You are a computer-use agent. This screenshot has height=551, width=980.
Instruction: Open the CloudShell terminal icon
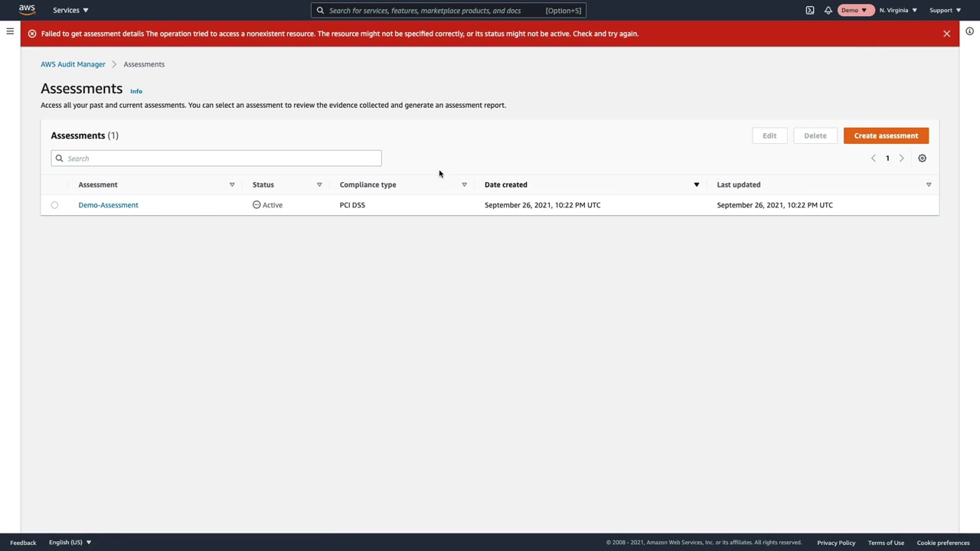[810, 10]
